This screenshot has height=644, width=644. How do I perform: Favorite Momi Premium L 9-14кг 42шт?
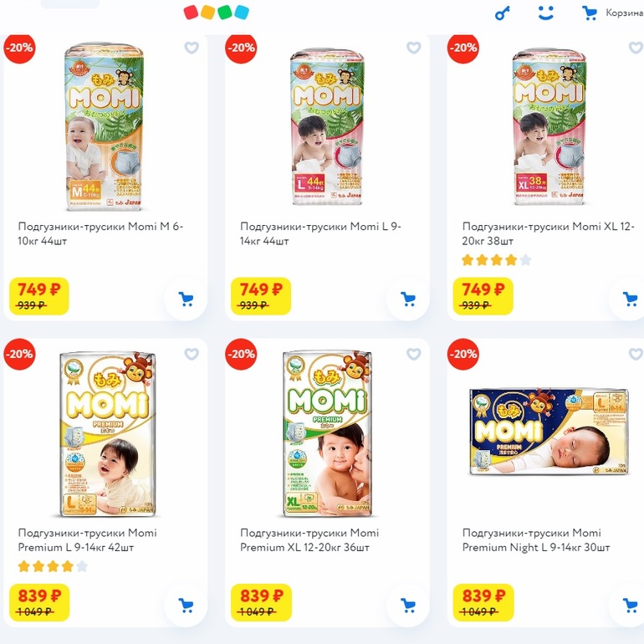click(x=192, y=354)
